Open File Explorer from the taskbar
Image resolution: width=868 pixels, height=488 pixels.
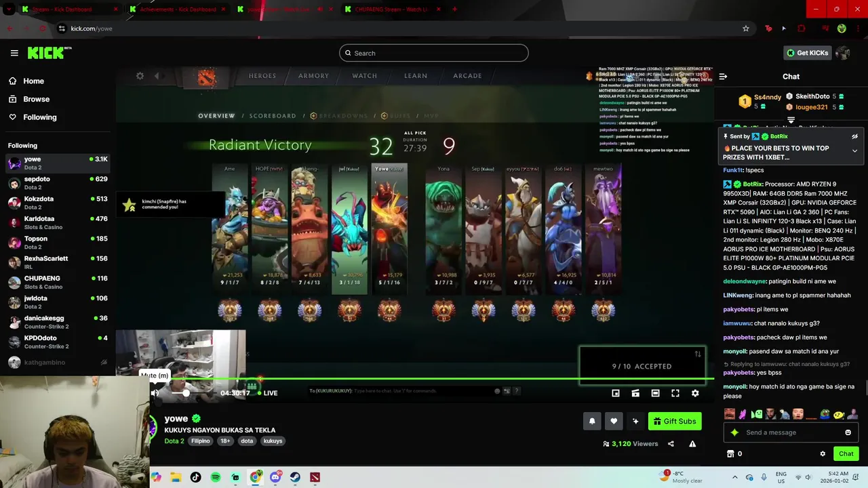point(176,477)
